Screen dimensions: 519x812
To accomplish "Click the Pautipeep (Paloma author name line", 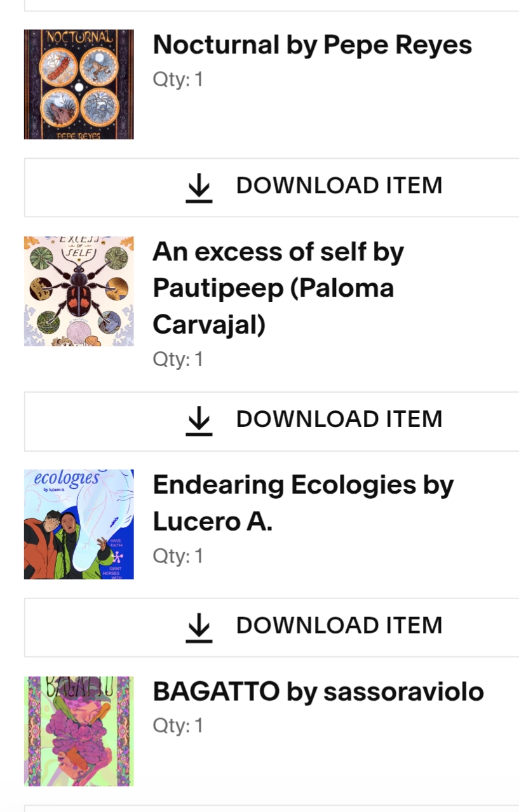I will coord(273,288).
